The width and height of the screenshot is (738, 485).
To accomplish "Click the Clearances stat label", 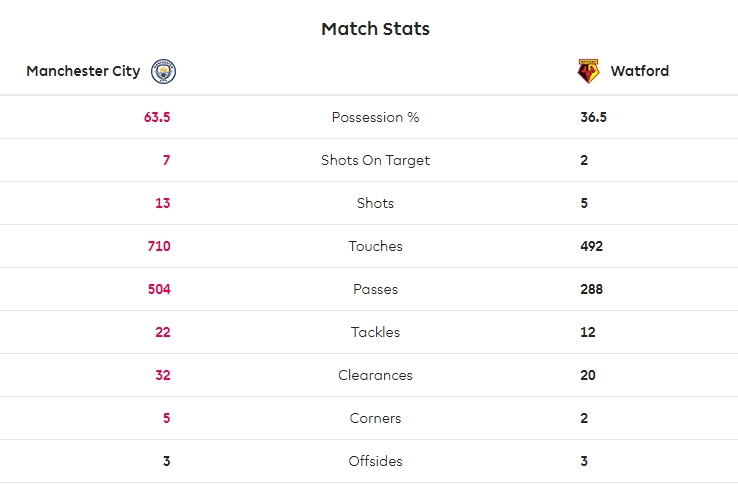I will (375, 375).
